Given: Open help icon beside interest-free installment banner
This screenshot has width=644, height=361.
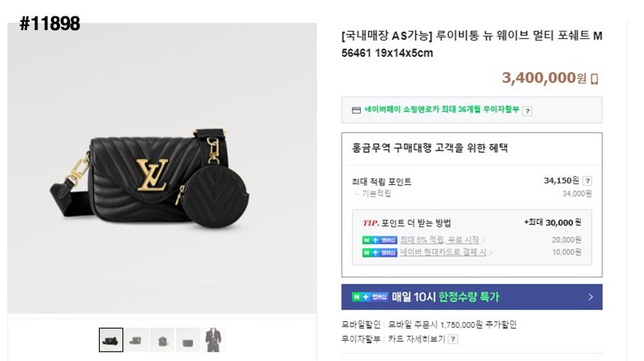Looking at the screenshot, I should click(x=527, y=111).
